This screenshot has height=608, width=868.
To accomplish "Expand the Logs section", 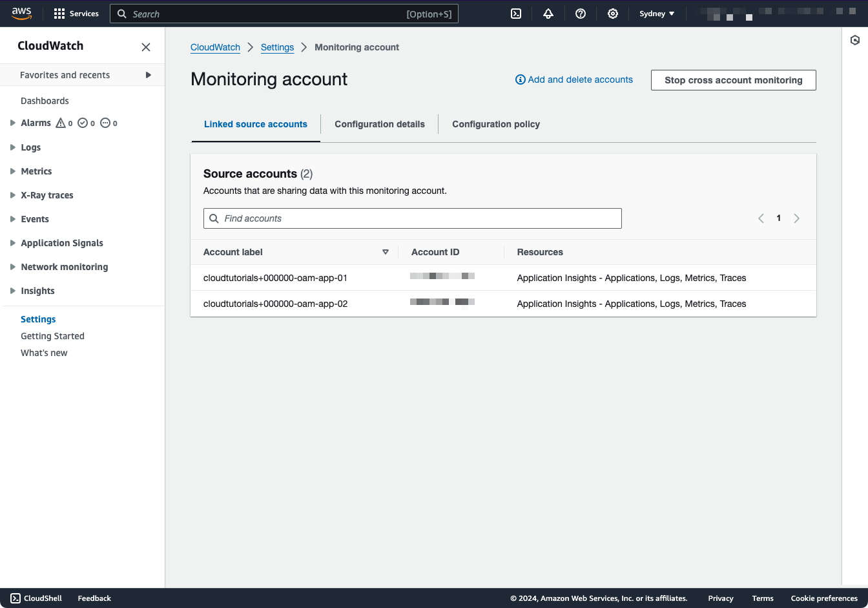I will [x=13, y=147].
